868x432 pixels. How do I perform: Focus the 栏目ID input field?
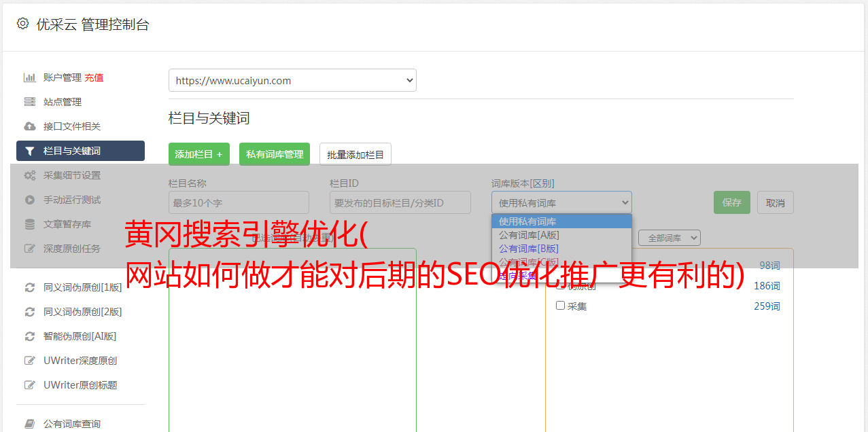[x=400, y=202]
